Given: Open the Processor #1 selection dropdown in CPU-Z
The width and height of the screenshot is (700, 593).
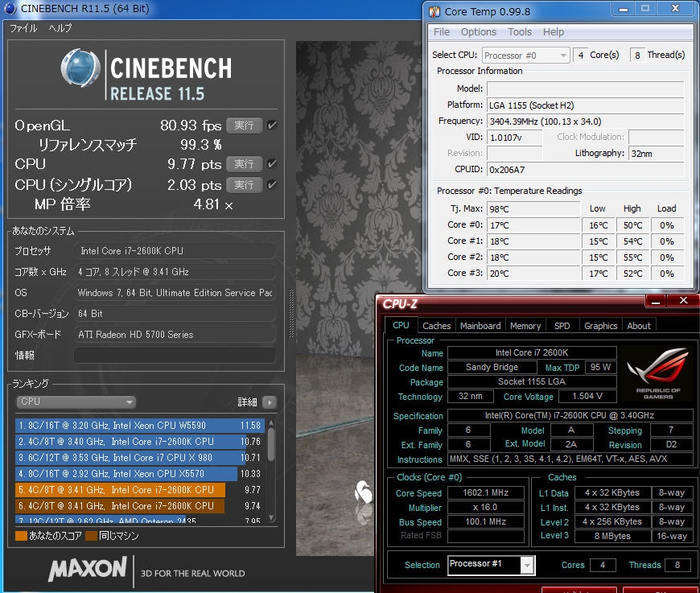Looking at the screenshot, I should coord(492,565).
